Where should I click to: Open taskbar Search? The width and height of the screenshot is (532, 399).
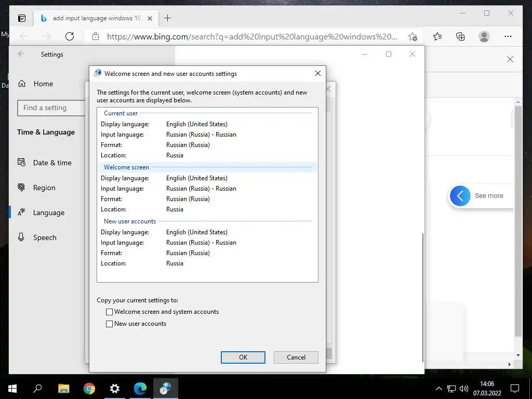point(37,388)
